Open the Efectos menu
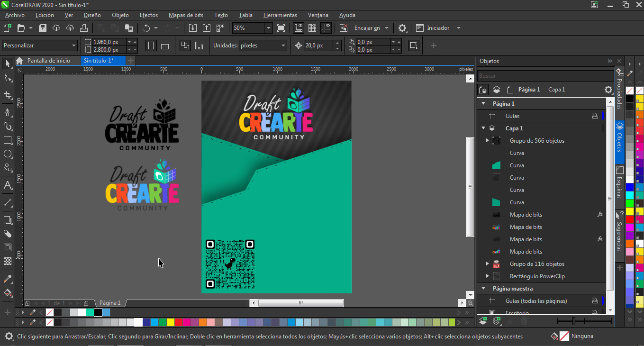The height and width of the screenshot is (346, 644). (x=148, y=15)
